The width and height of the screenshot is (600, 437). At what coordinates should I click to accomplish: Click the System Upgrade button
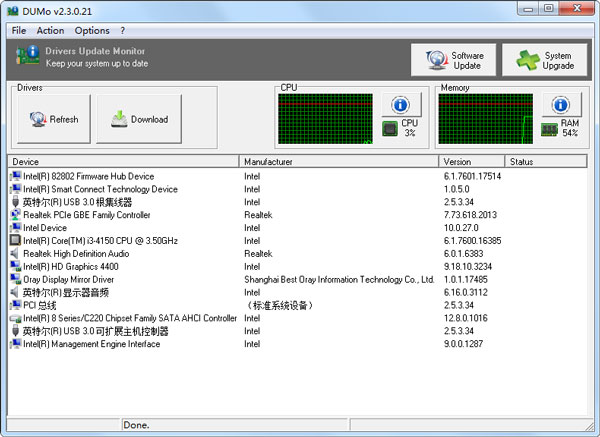(545, 60)
